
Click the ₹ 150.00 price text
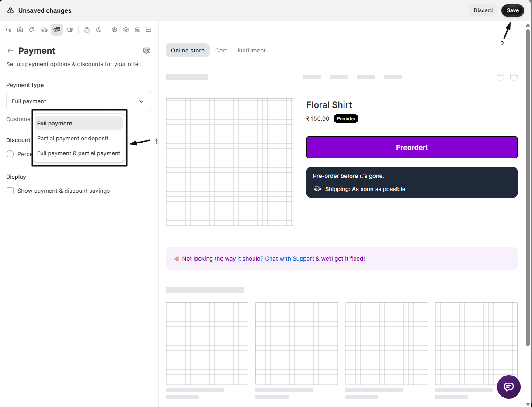pyautogui.click(x=318, y=118)
